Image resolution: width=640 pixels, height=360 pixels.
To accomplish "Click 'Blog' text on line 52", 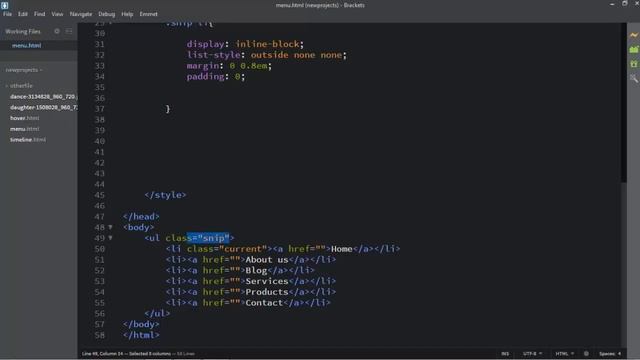I will (x=256, y=270).
